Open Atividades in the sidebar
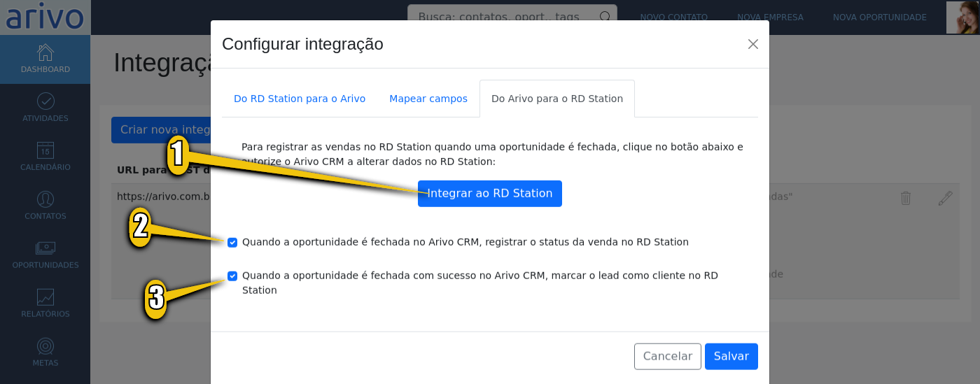Screen dimensions: 980x384 pos(45,108)
